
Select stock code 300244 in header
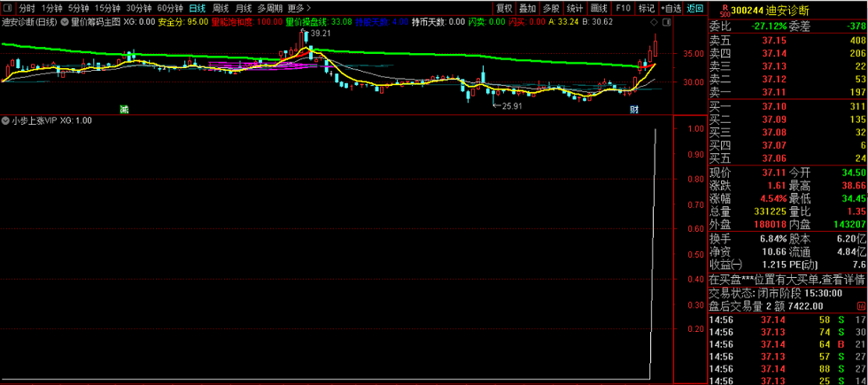746,10
